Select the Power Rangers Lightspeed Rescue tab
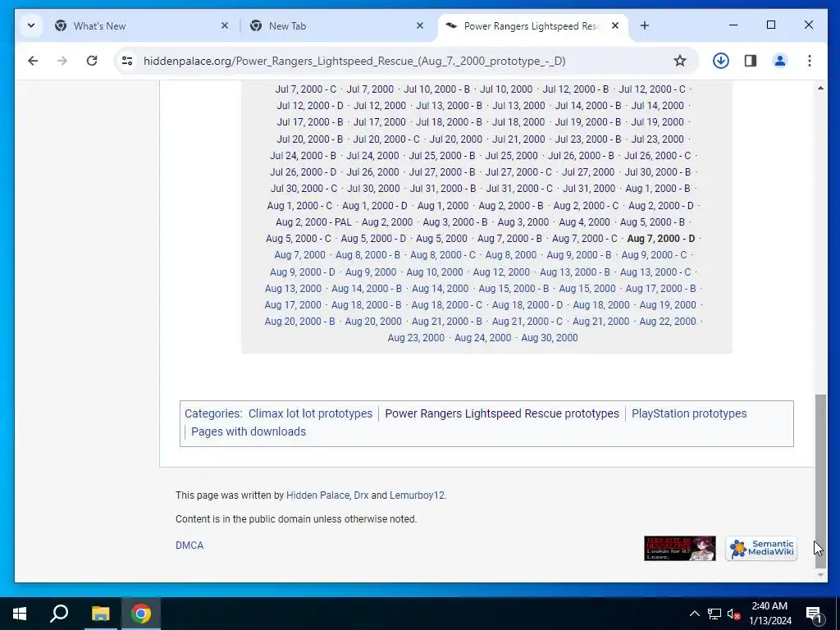This screenshot has width=840, height=630. [533, 25]
